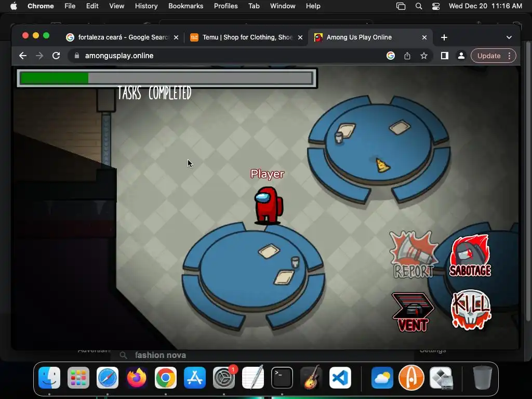Image resolution: width=532 pixels, height=399 pixels.
Task: Open System Settings from the Dock
Action: point(224,378)
